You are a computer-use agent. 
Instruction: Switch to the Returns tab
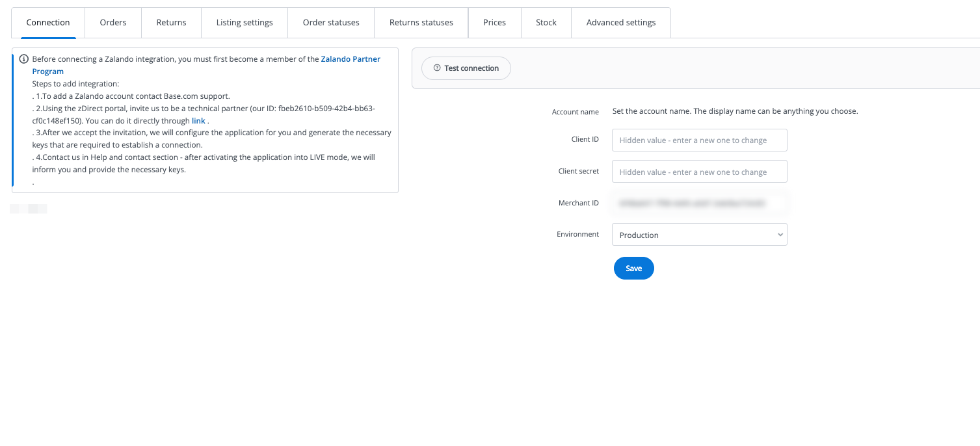(x=171, y=23)
